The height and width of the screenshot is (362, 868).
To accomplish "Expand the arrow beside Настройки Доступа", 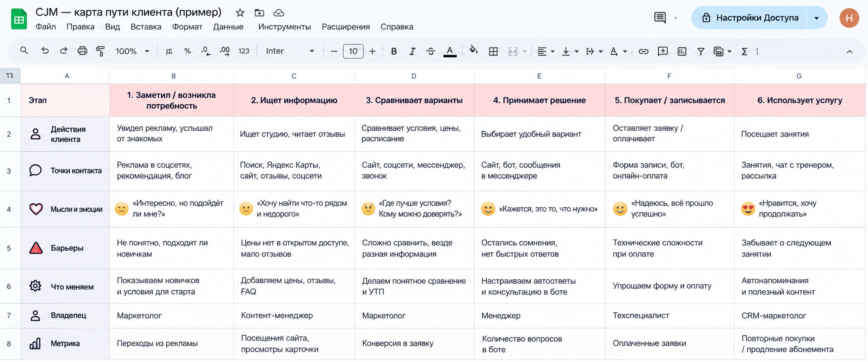I will (817, 18).
